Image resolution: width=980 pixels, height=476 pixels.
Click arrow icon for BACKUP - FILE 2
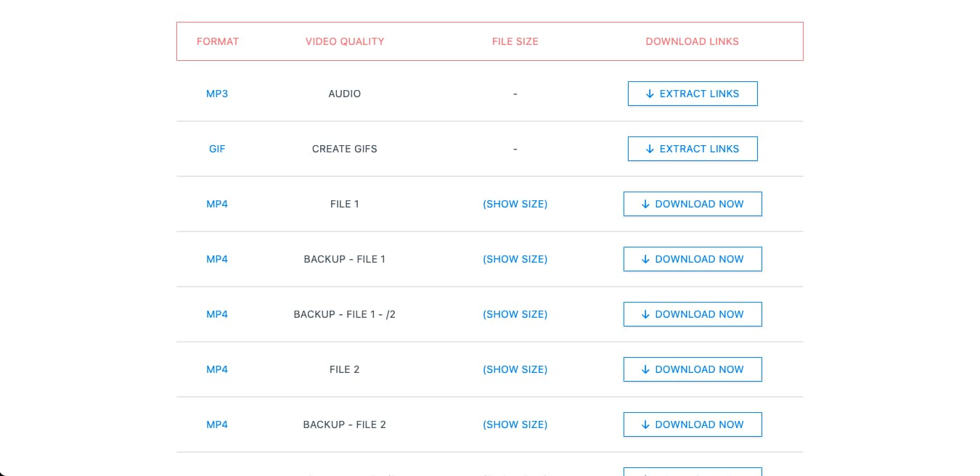[x=645, y=424]
